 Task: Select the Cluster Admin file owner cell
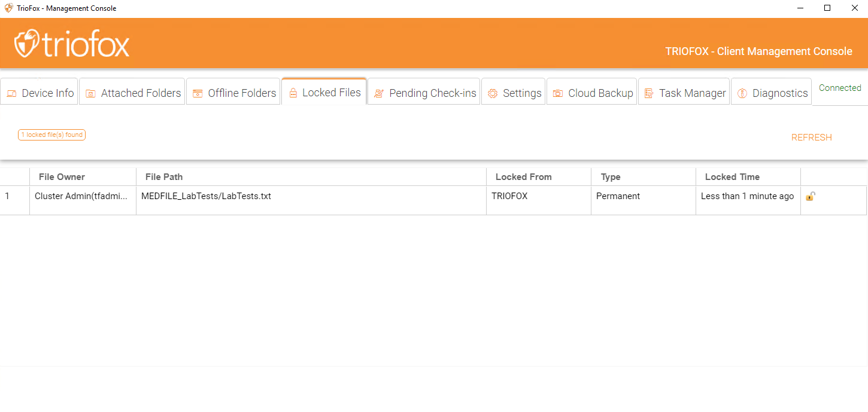(x=83, y=200)
